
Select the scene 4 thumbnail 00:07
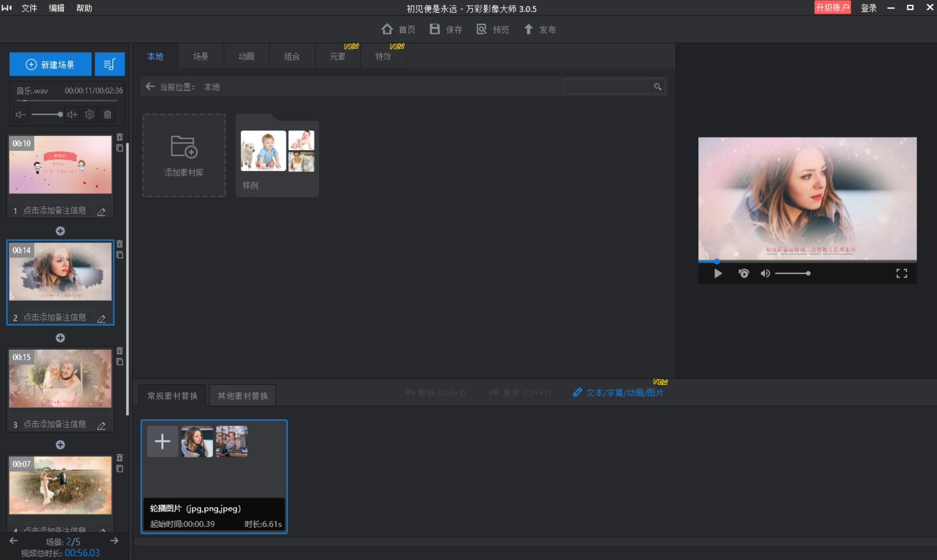(x=60, y=485)
